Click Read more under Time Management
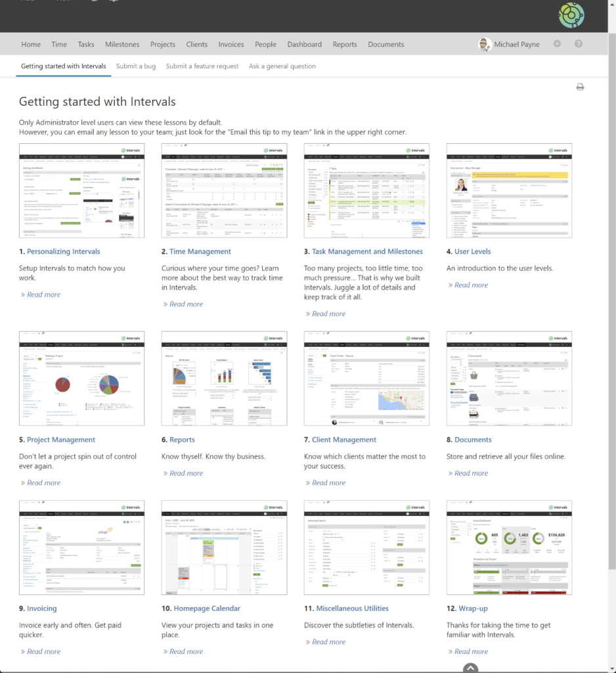The height and width of the screenshot is (673, 616). pyautogui.click(x=186, y=304)
